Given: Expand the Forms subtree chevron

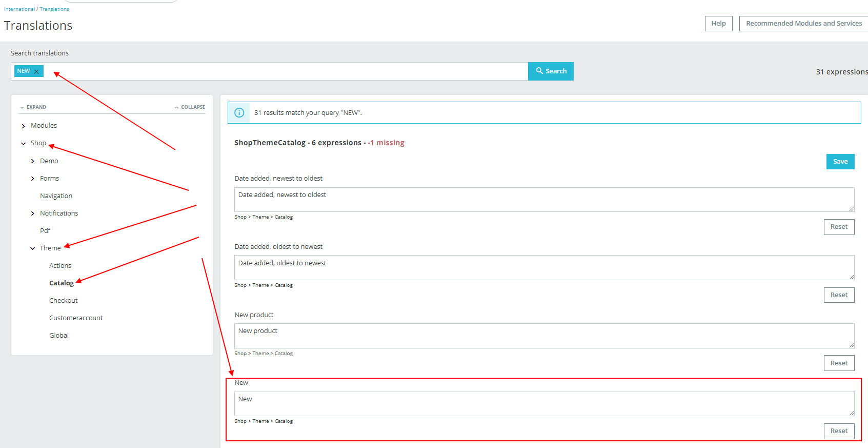Looking at the screenshot, I should [x=33, y=179].
